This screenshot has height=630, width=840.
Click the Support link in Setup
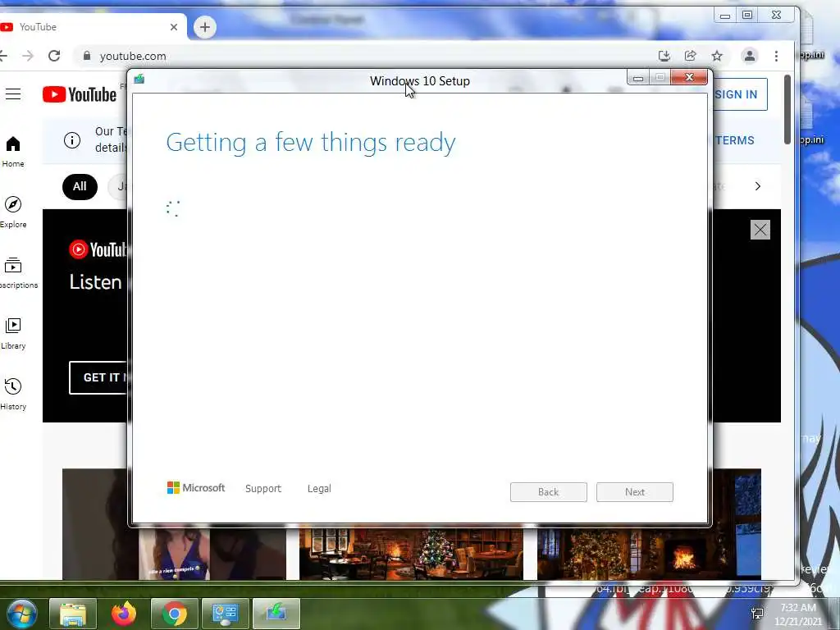pos(263,489)
